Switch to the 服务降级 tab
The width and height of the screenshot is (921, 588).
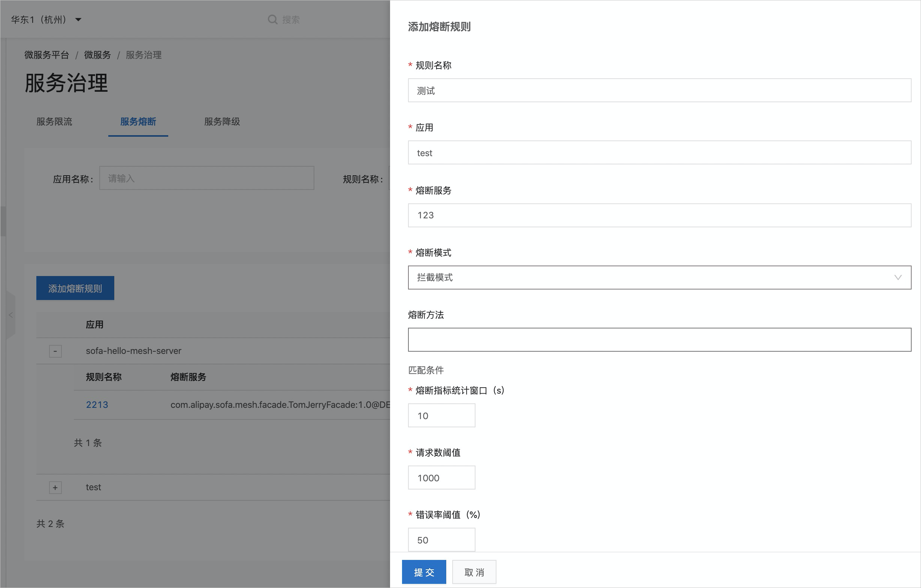(x=222, y=122)
